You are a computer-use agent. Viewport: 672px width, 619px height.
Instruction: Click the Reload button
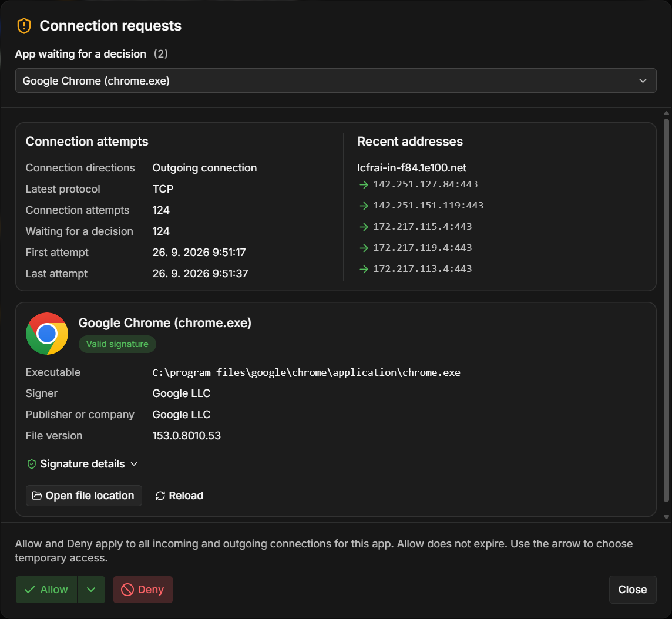(x=179, y=496)
